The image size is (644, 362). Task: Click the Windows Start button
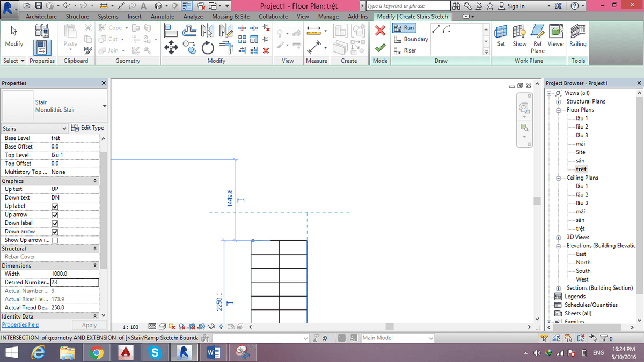click(x=11, y=352)
